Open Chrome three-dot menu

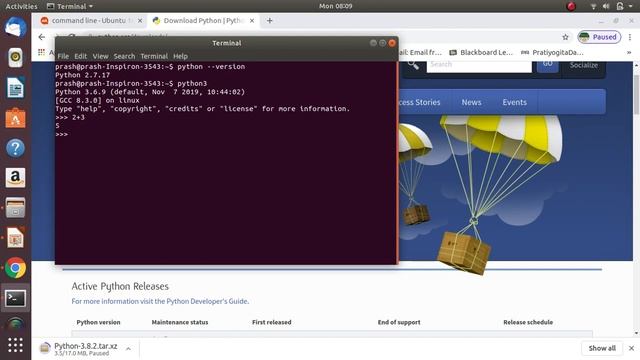coord(630,37)
